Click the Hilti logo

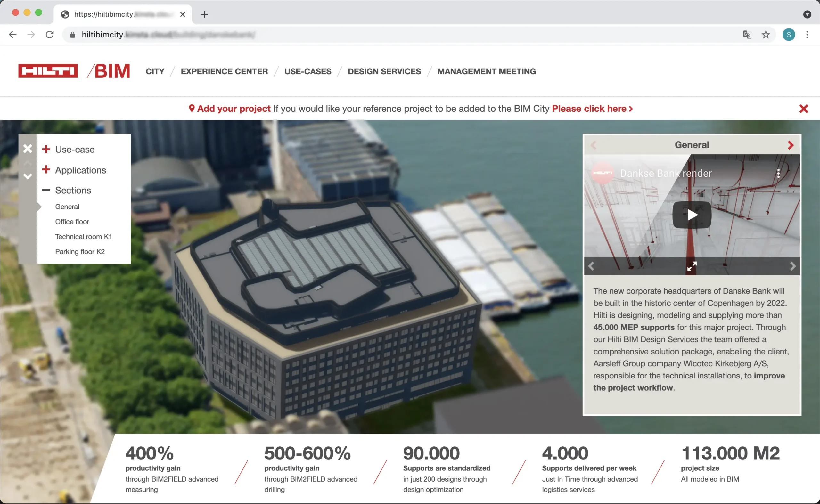point(48,71)
